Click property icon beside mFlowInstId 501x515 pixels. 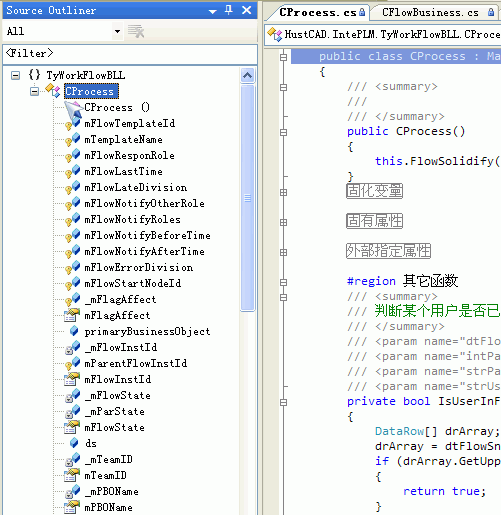[72, 379]
